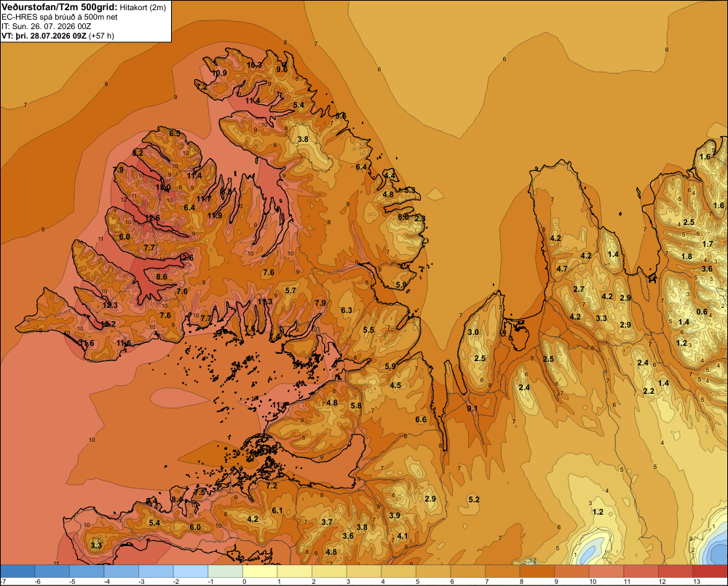Click the 1.7 temperature value
Image resolution: width=728 pixels, height=586 pixels.
[x=708, y=245]
